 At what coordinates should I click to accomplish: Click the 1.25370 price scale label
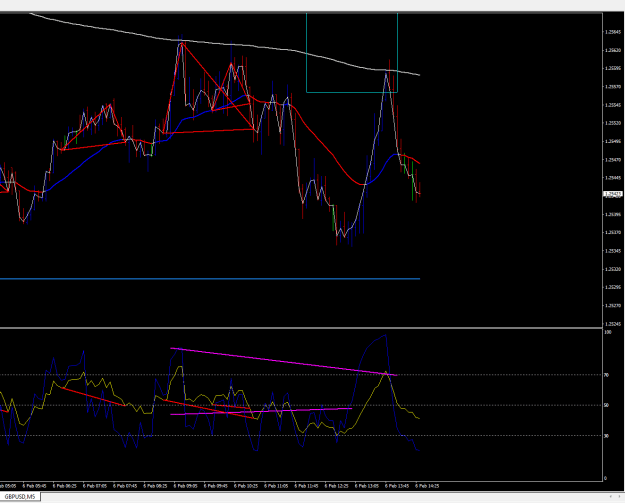click(x=613, y=232)
